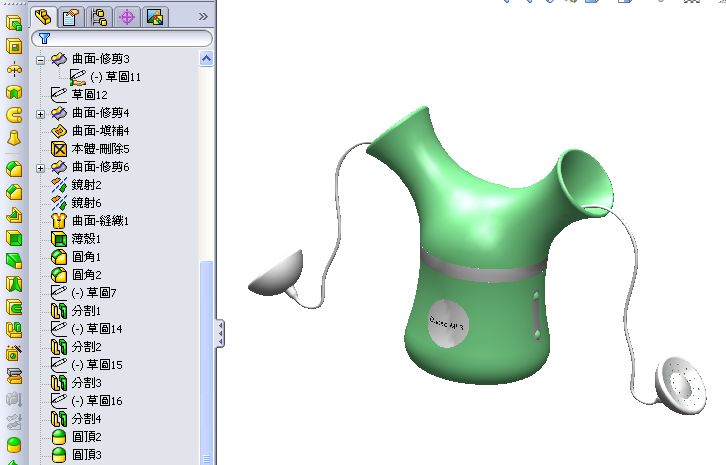Select the Shell tool in left toolbar
The image size is (726, 465).
click(14, 238)
